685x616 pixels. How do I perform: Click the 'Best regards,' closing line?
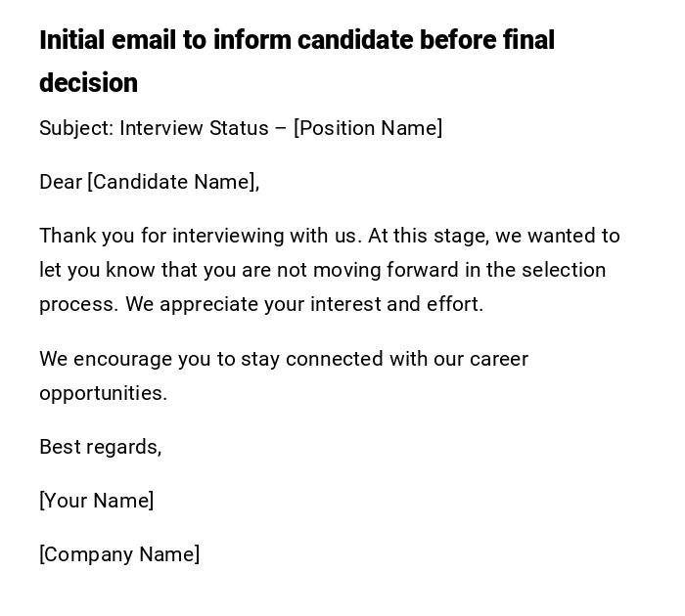point(100,447)
